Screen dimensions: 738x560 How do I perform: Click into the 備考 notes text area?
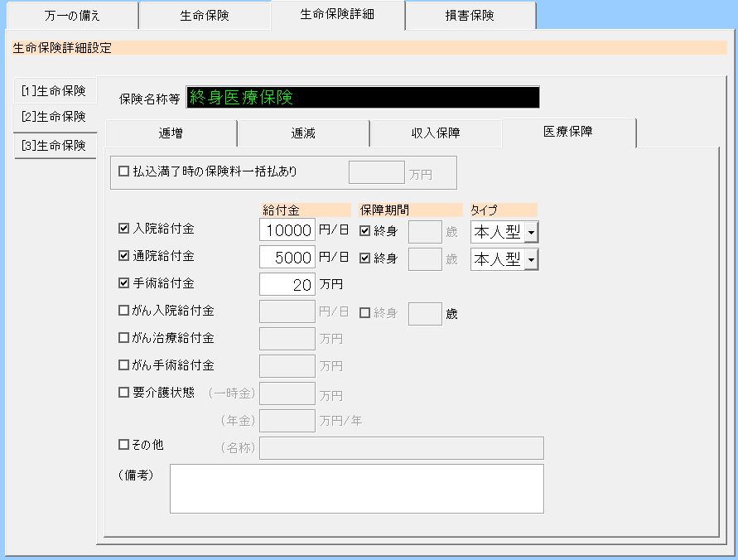[356, 488]
